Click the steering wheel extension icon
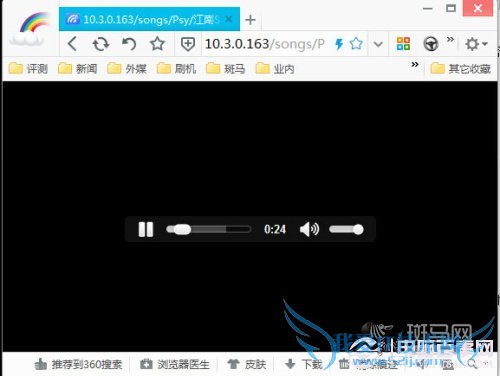The height and width of the screenshot is (376, 500). click(431, 44)
